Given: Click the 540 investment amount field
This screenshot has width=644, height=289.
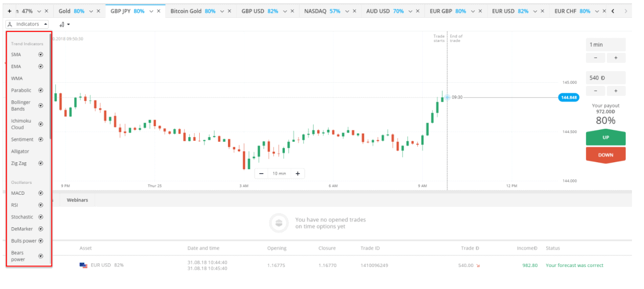Looking at the screenshot, I should [x=606, y=77].
